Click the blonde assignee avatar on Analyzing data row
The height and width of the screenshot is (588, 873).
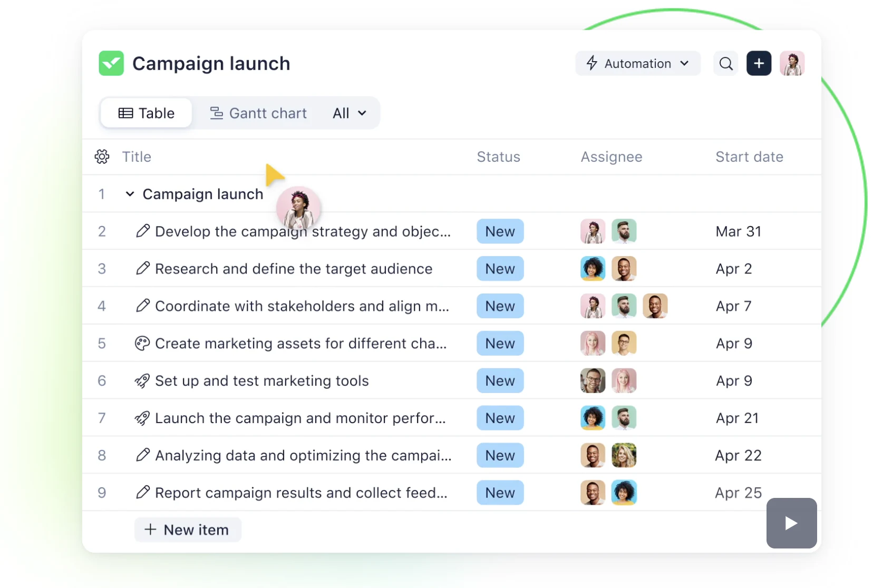click(624, 455)
